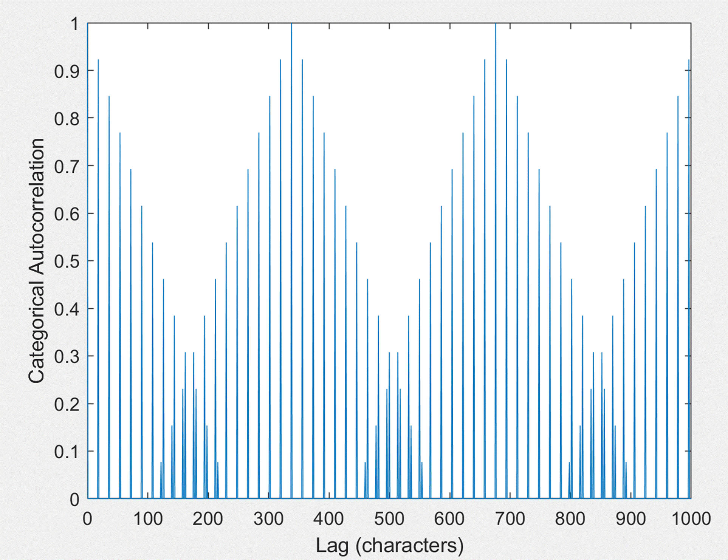
Task: Click the first 0.92 spike near lag 18
Action: [98, 279]
